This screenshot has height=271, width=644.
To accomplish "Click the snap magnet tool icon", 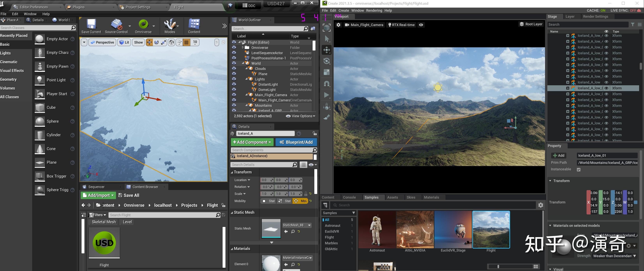I will 327,84.
